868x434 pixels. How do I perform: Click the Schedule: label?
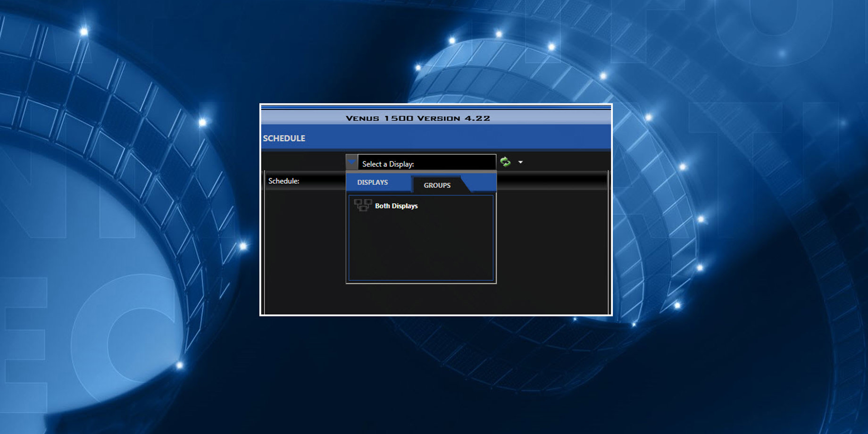coord(284,181)
